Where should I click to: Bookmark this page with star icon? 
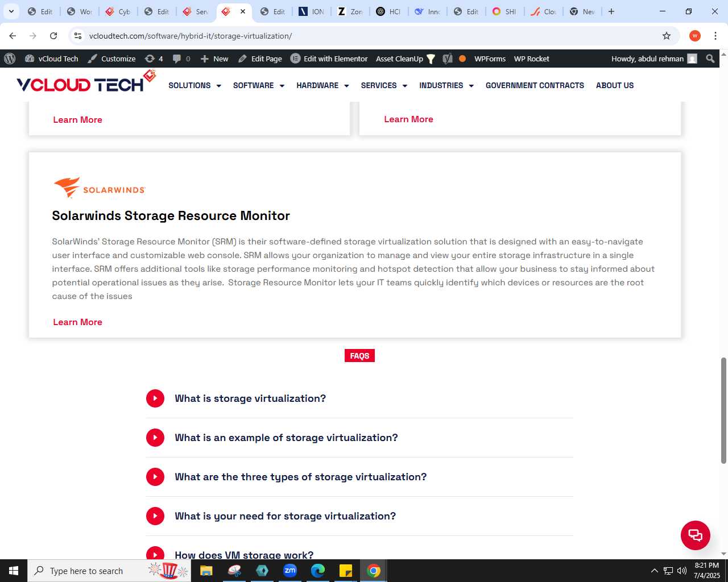(667, 36)
